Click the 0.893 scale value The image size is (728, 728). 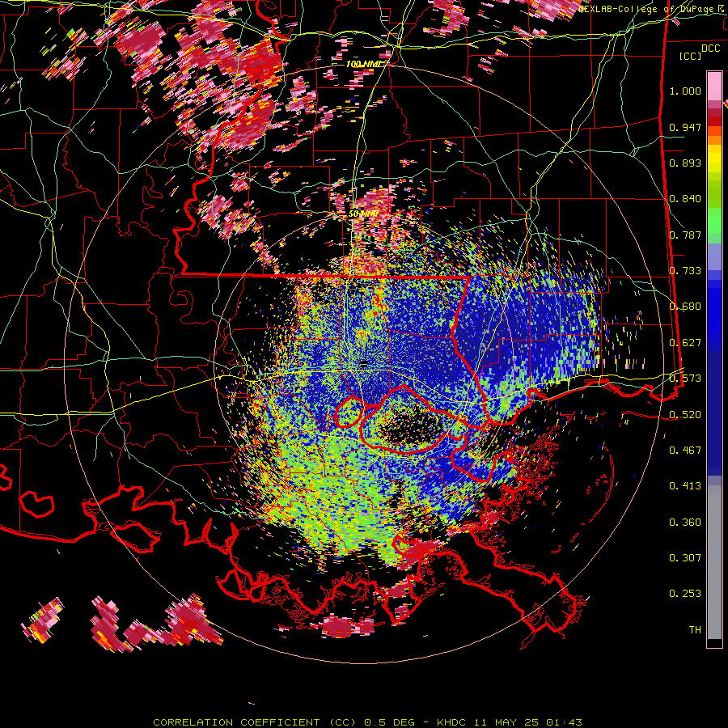(685, 163)
